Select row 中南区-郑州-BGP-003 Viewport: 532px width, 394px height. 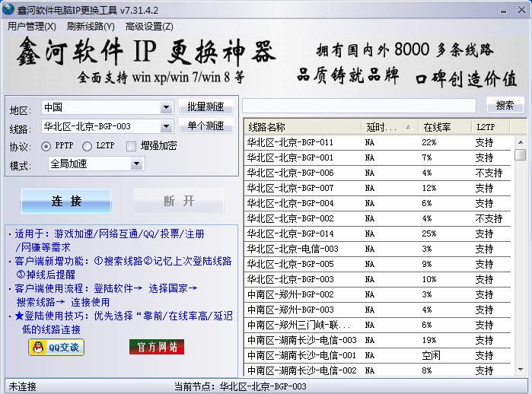click(377, 310)
